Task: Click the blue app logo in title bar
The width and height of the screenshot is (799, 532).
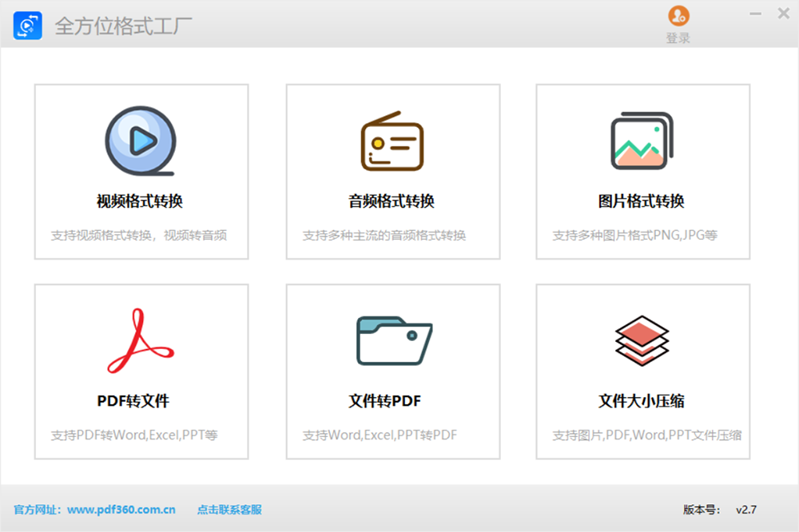Action: (x=28, y=26)
